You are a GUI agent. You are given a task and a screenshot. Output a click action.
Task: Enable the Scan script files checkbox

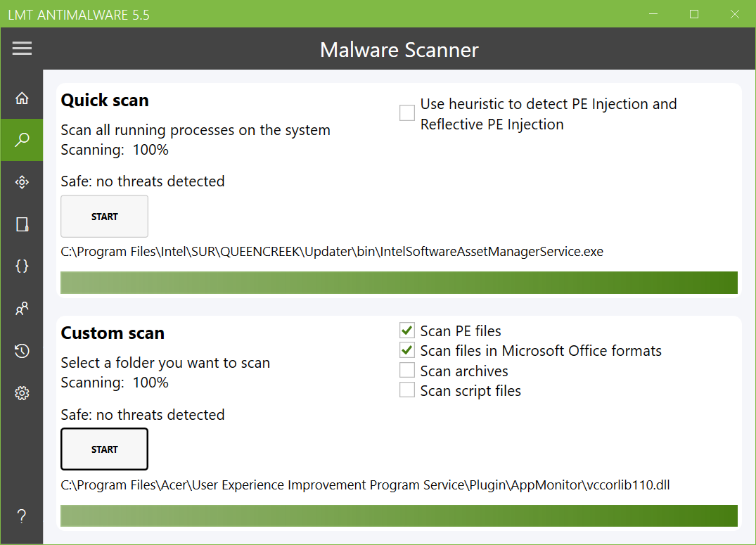pos(407,390)
